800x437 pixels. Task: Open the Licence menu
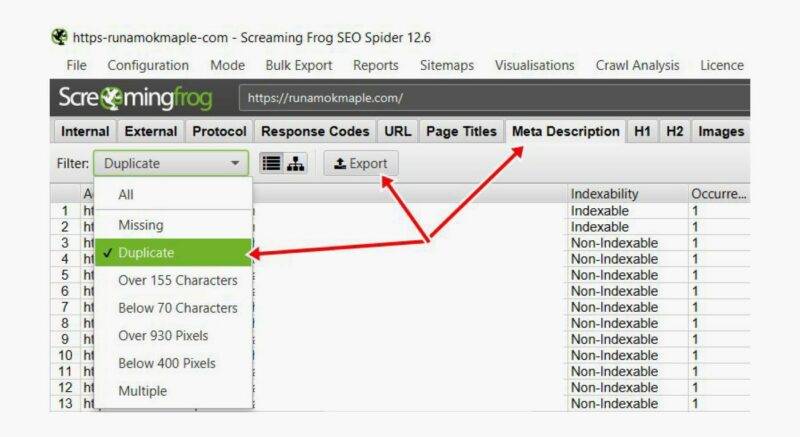pos(721,65)
